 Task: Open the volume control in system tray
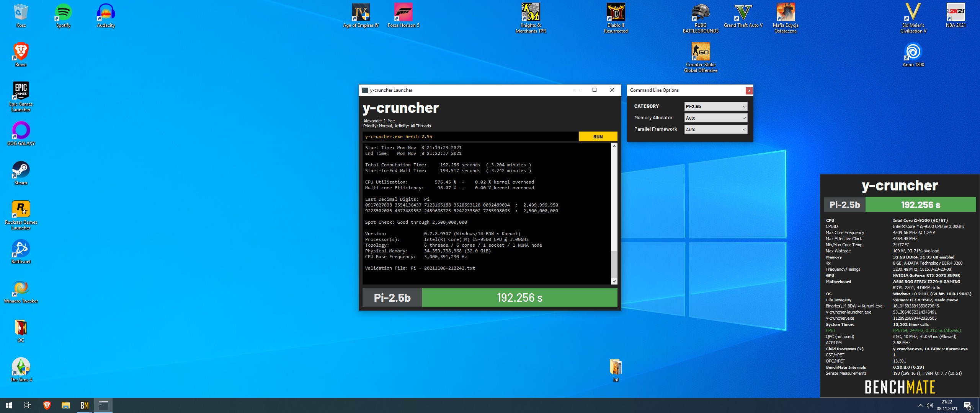(929, 405)
